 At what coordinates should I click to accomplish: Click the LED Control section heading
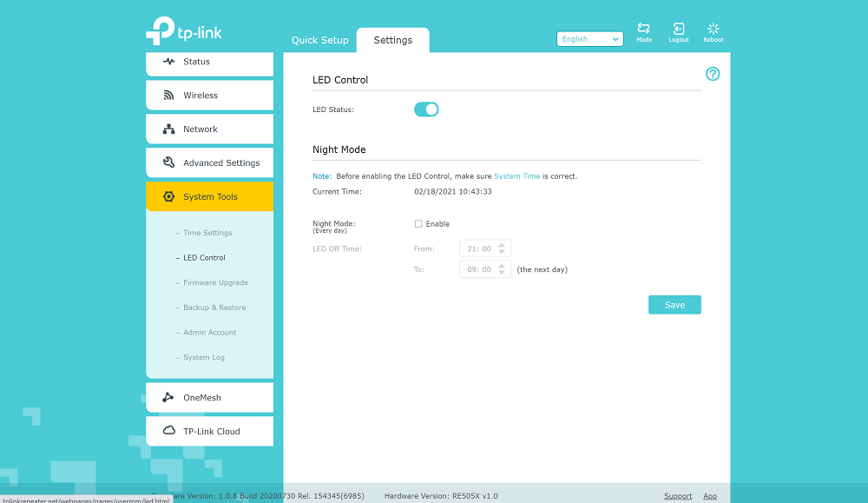tap(340, 80)
